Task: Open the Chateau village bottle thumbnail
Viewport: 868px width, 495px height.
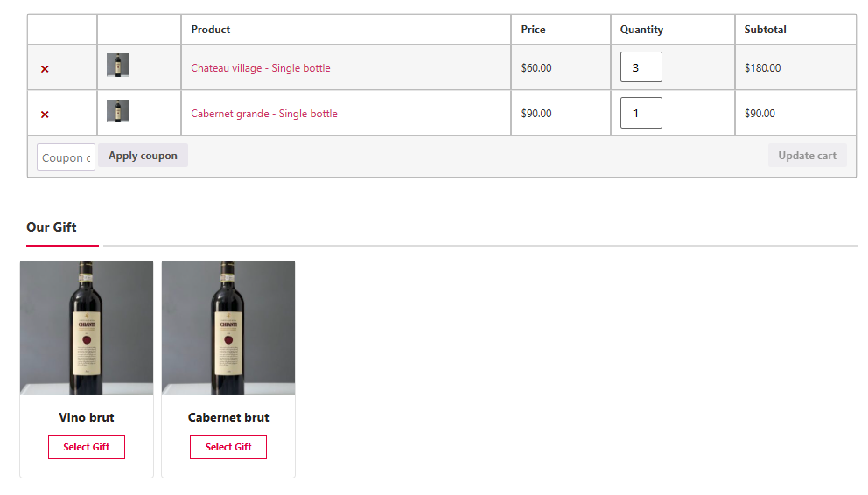Action: (x=118, y=66)
